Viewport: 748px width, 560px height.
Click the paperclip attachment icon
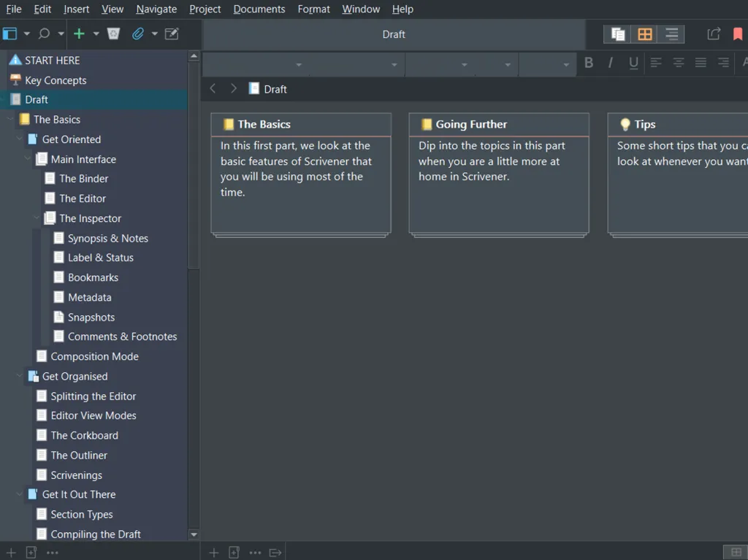click(137, 34)
